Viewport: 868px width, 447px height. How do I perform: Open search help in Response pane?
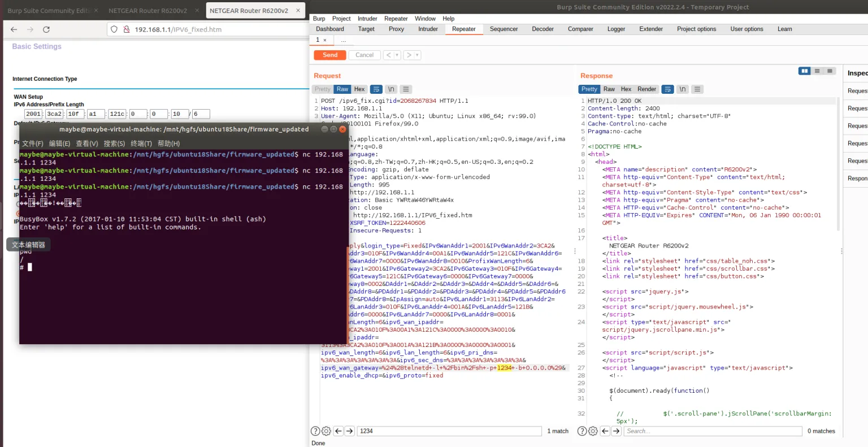coord(583,431)
